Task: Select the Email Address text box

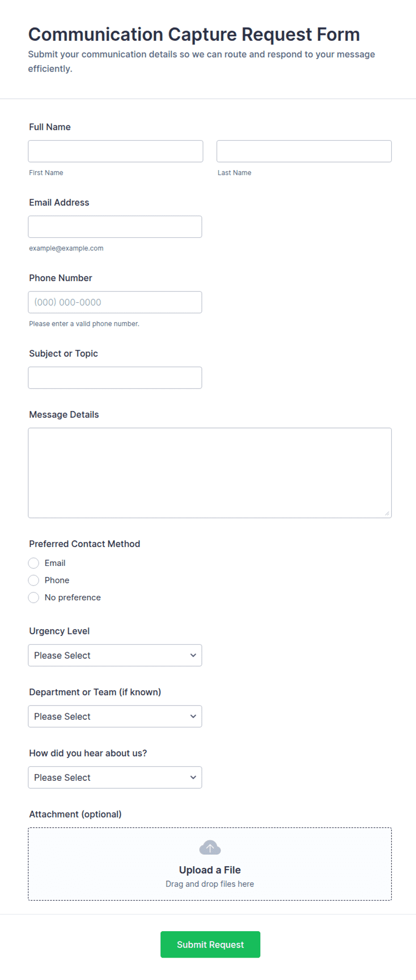Action: pyautogui.click(x=115, y=227)
